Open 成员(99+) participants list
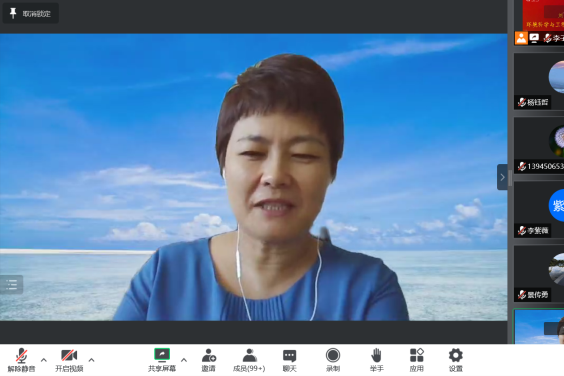 click(x=249, y=359)
